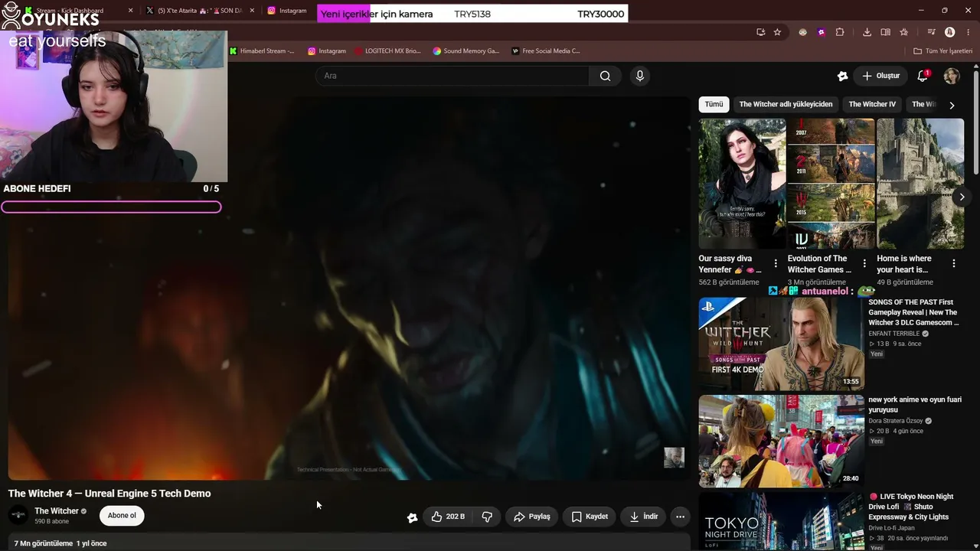Open Tokyo Night Drive Lofi live thumbnail
The width and height of the screenshot is (980, 551).
coord(781,521)
